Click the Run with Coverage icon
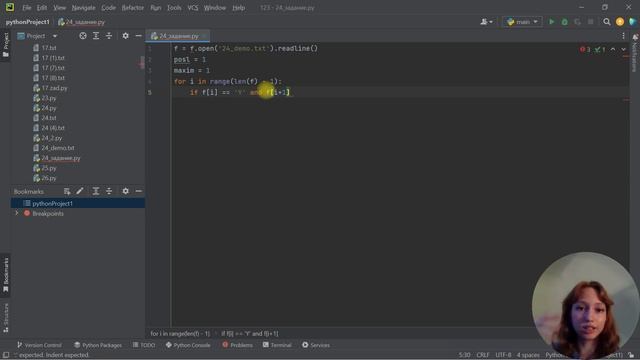The image size is (640, 360). (578, 22)
